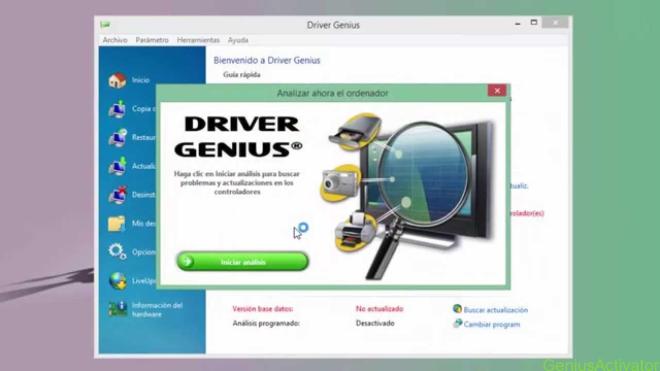This screenshot has height=371, width=660.
Task: Open the Ayuda menu
Action: 238,40
